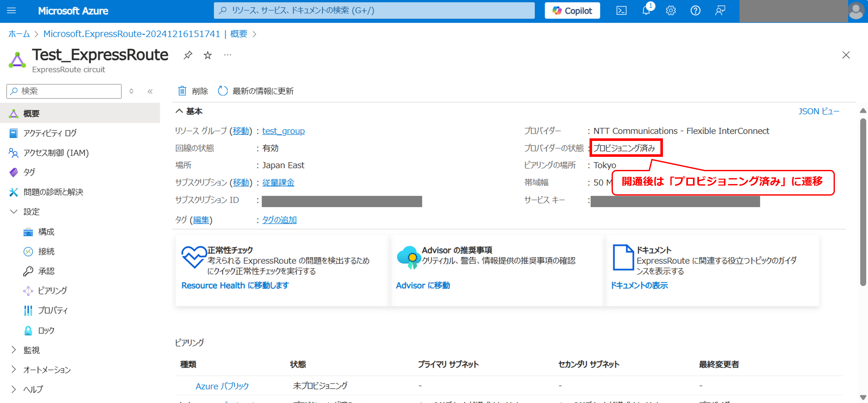Select 概要 in the sidebar

tap(80, 113)
